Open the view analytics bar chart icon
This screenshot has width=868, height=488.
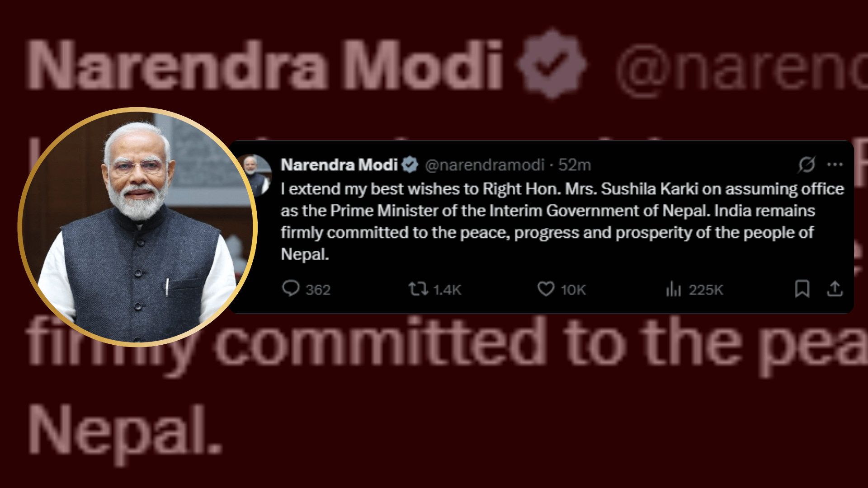[673, 289]
